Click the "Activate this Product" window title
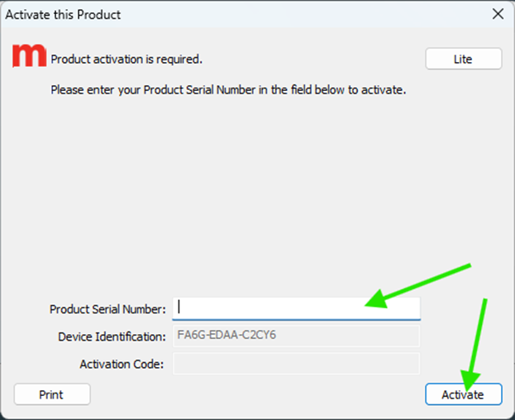Screen dimensions: 515x420 tap(63, 14)
